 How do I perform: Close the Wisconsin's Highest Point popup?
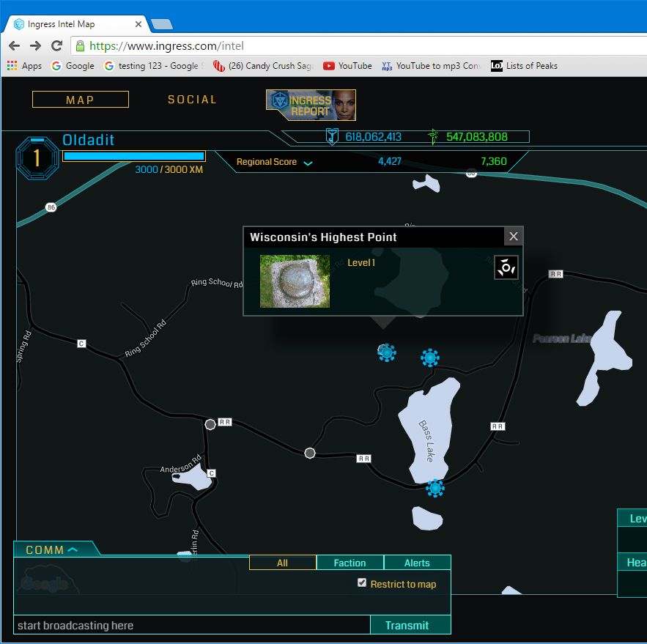pyautogui.click(x=514, y=237)
